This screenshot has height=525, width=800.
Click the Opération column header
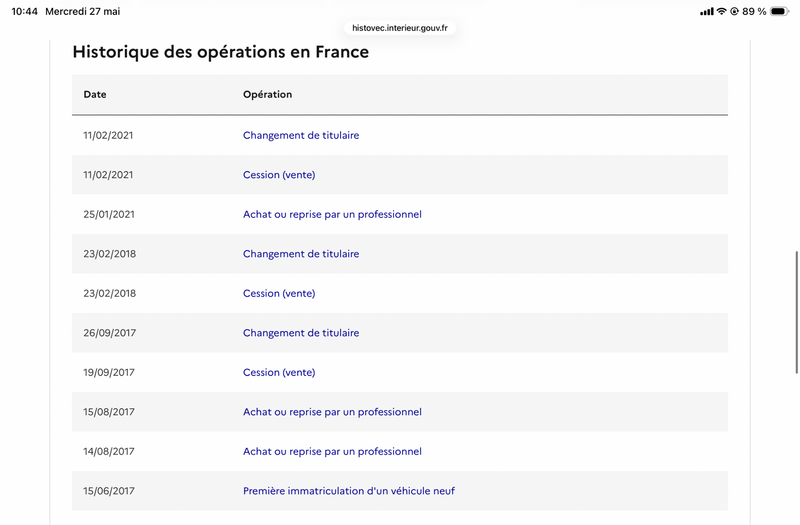tap(267, 94)
